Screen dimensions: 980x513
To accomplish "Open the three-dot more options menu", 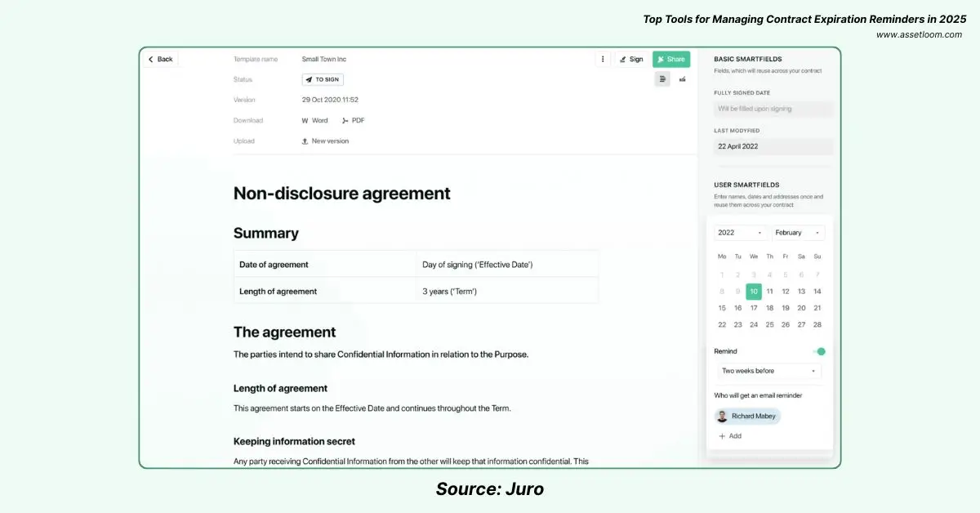I will point(603,59).
